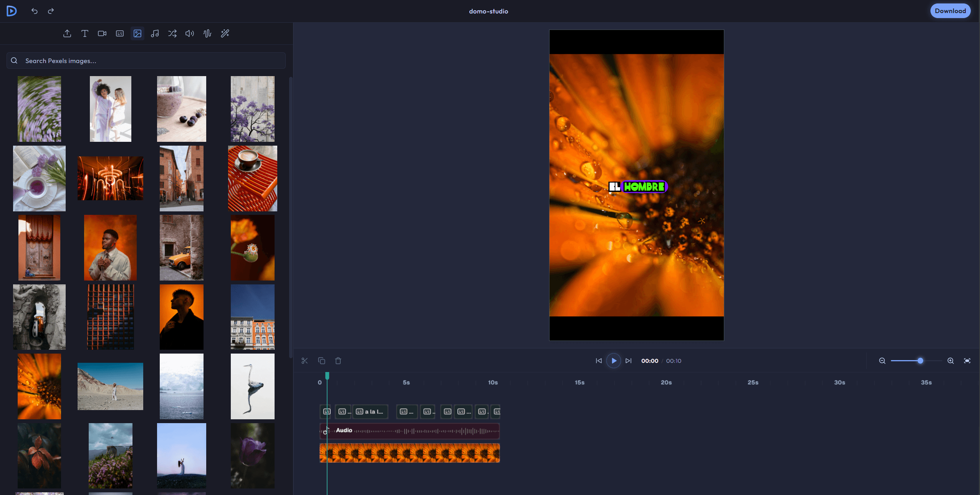
Task: Click the Search Pexels images field
Action: (x=146, y=61)
